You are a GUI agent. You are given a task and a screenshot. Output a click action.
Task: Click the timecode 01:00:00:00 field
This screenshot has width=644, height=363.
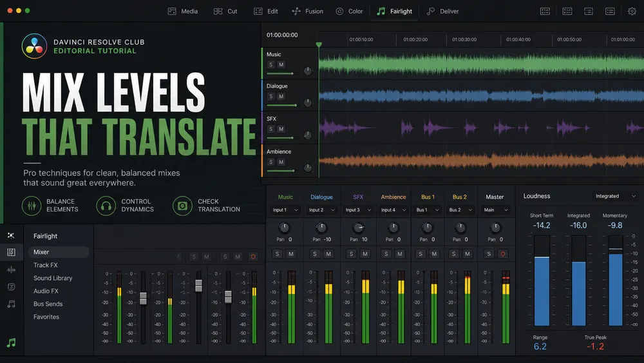(x=282, y=35)
